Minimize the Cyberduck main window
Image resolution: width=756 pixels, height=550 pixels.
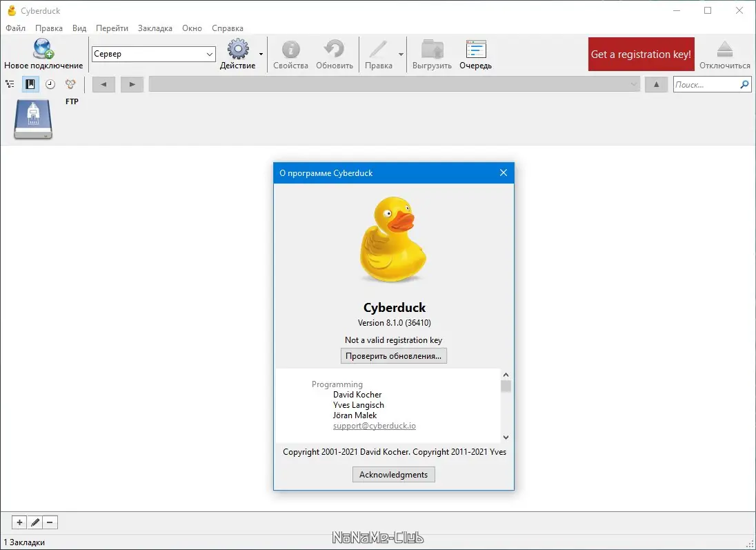tap(677, 10)
